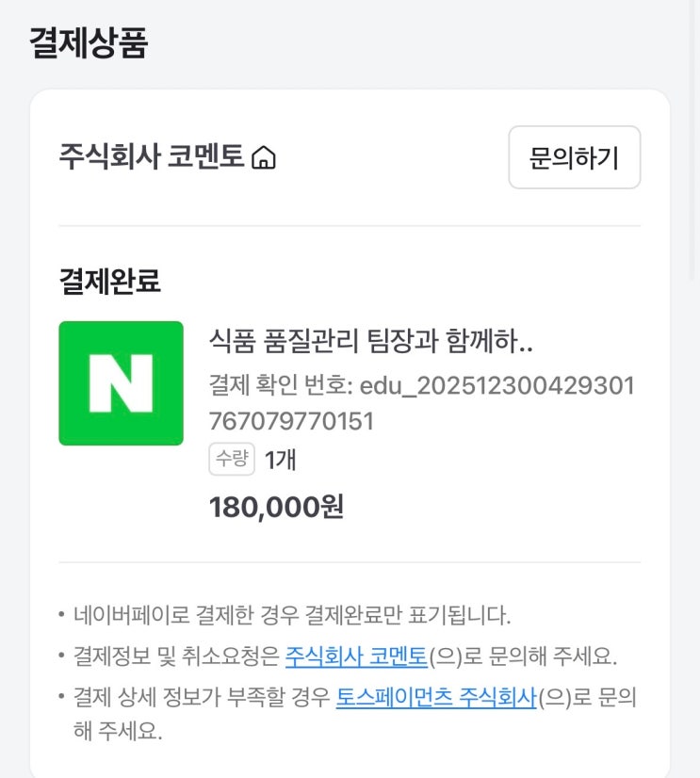Click the 결제완료 status label
The image size is (700, 778).
(109, 281)
